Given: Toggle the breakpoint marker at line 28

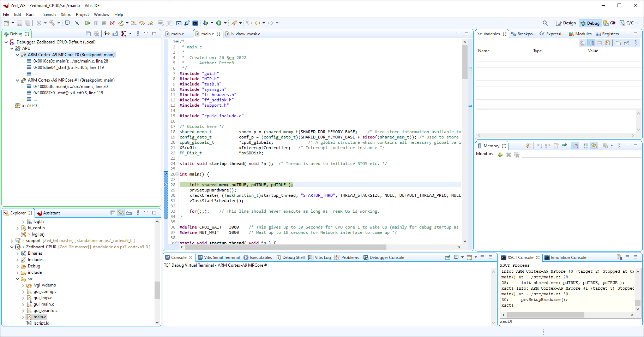Looking at the screenshot, I should [165, 185].
